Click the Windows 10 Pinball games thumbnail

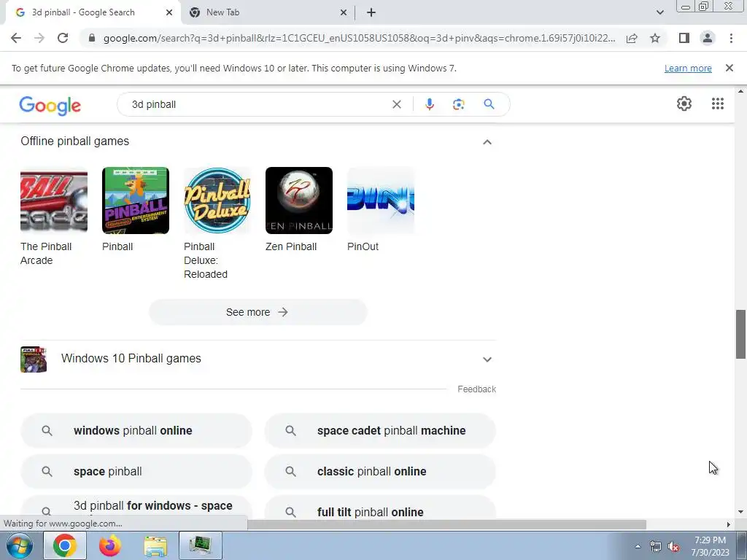(34, 359)
